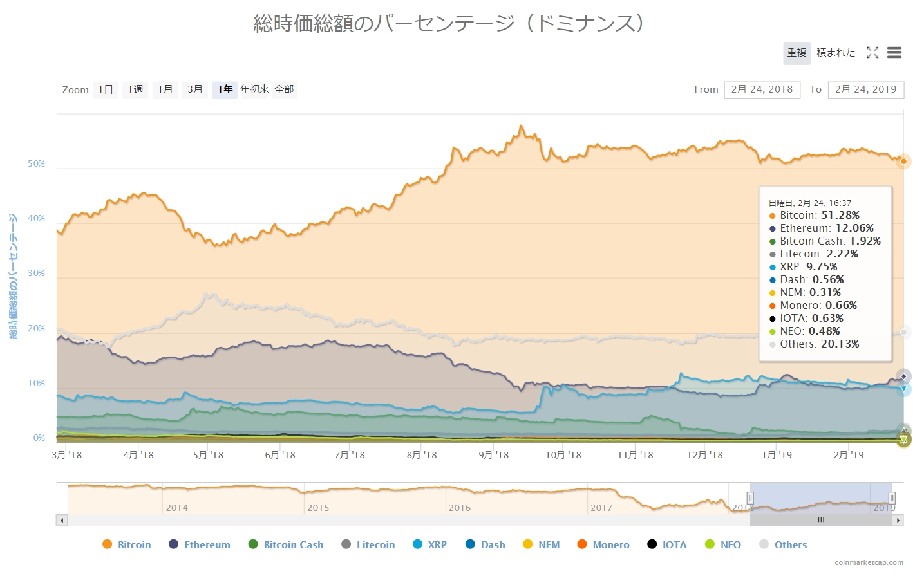Zoom chart to 全部 (all)

pyautogui.click(x=284, y=89)
